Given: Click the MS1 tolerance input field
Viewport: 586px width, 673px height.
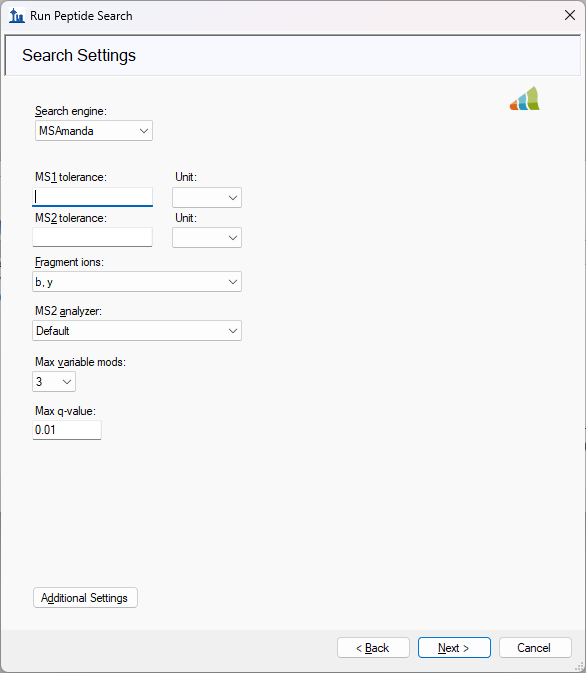Looking at the screenshot, I should pyautogui.click(x=92, y=197).
